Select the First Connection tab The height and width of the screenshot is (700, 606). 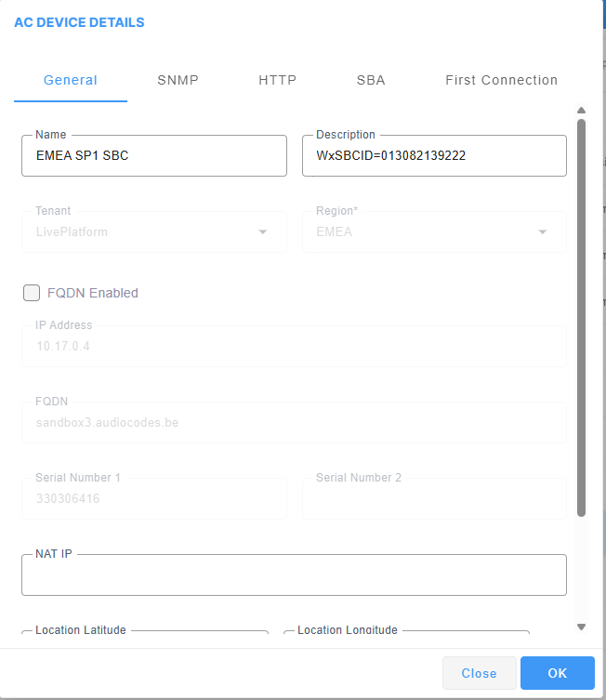coord(501,80)
